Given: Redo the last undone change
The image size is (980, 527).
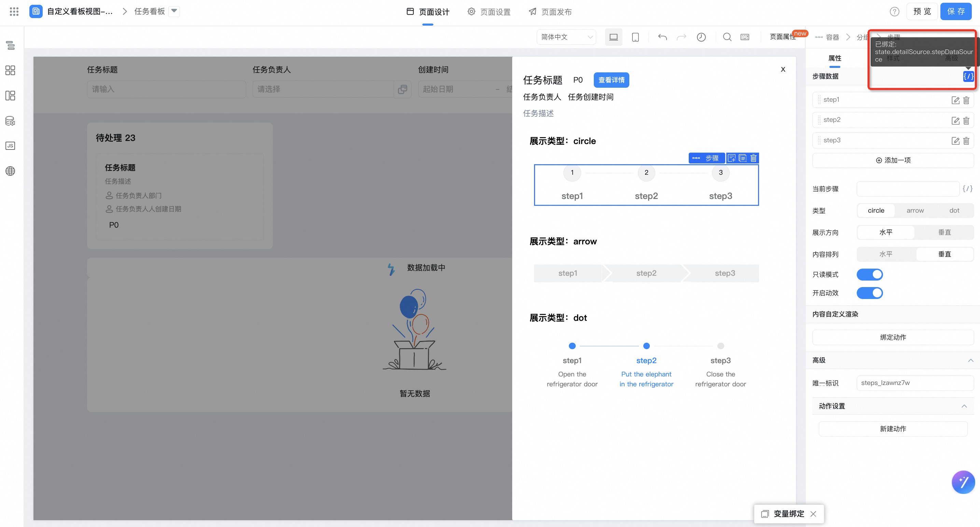Looking at the screenshot, I should (x=682, y=37).
